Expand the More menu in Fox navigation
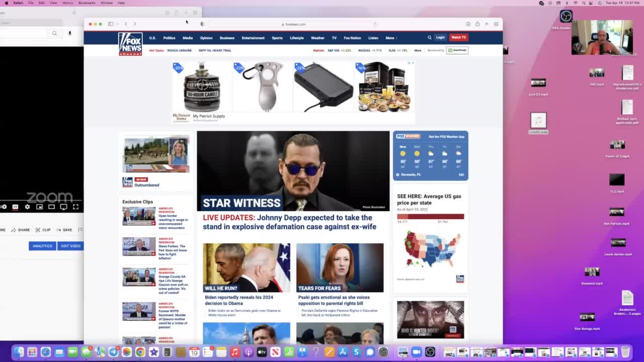Image resolution: width=644 pixels, height=362 pixels. click(x=390, y=38)
